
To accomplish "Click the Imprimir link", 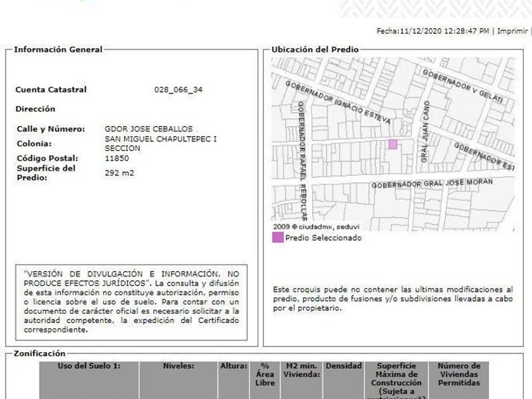I will pyautogui.click(x=512, y=31).
